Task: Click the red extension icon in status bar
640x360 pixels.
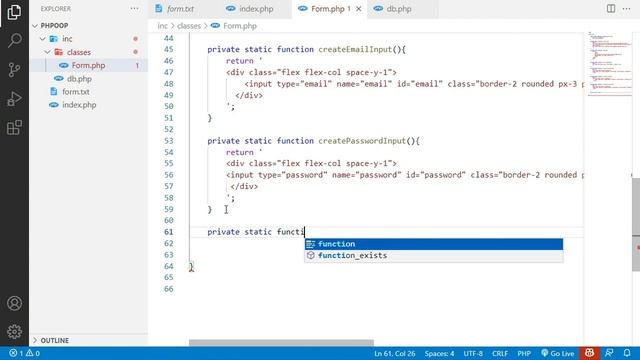Action: [589, 353]
